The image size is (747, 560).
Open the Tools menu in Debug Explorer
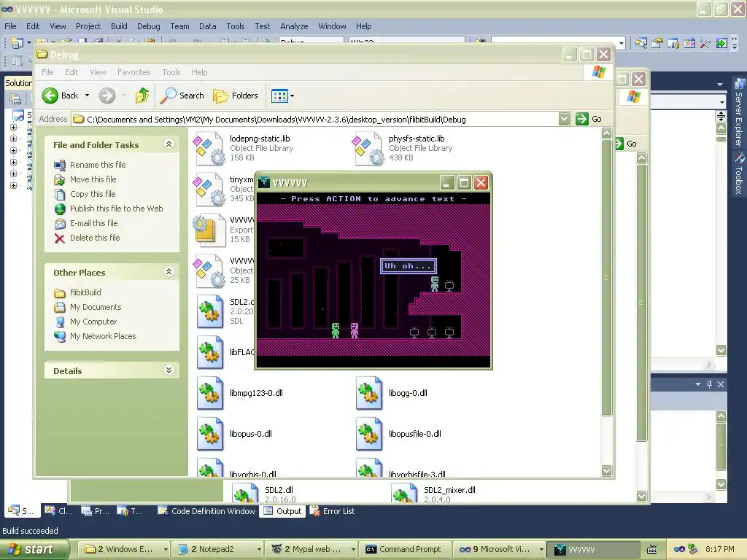coord(171,72)
